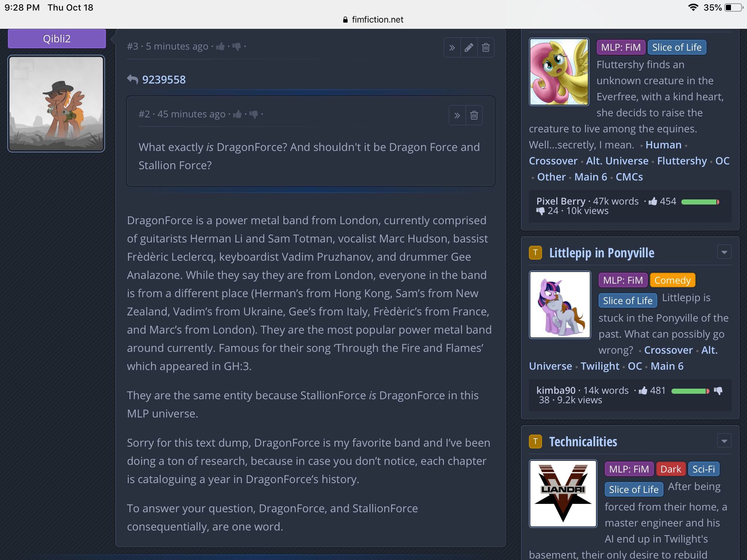Dislike comment #2 with the thumbs-down icon
Viewport: 747px width, 560px height.
click(254, 114)
